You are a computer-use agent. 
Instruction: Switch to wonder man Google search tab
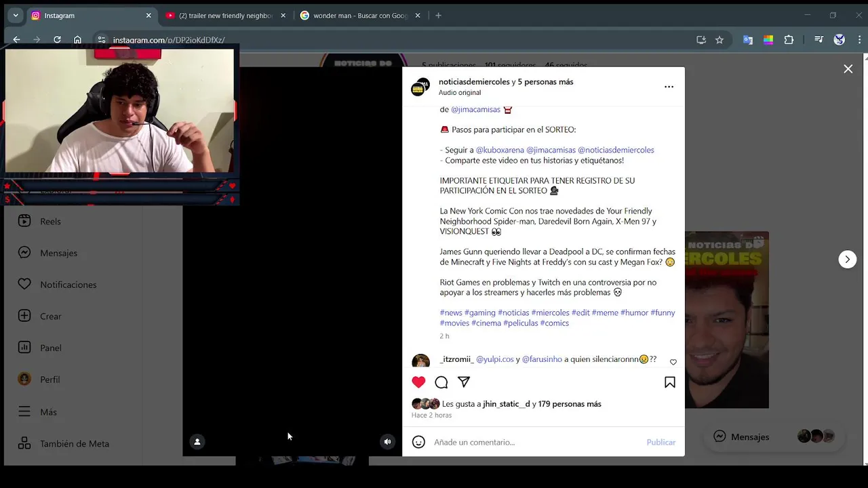tap(361, 16)
